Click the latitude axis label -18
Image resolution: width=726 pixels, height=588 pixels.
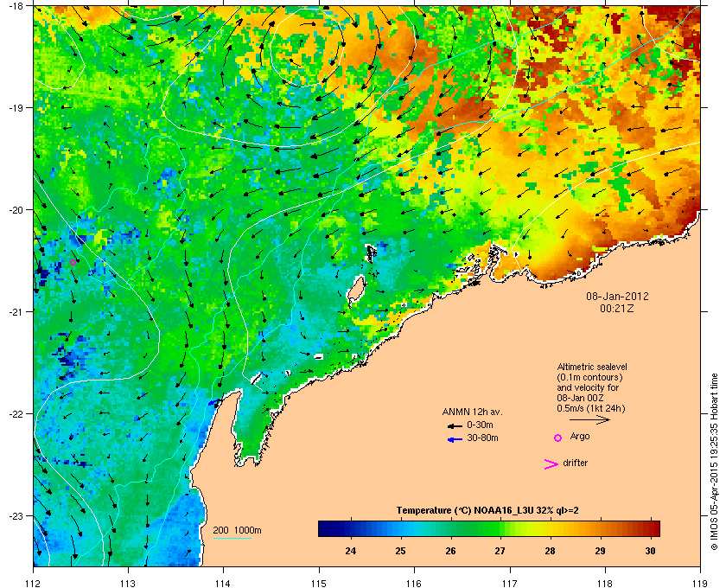pyautogui.click(x=15, y=5)
